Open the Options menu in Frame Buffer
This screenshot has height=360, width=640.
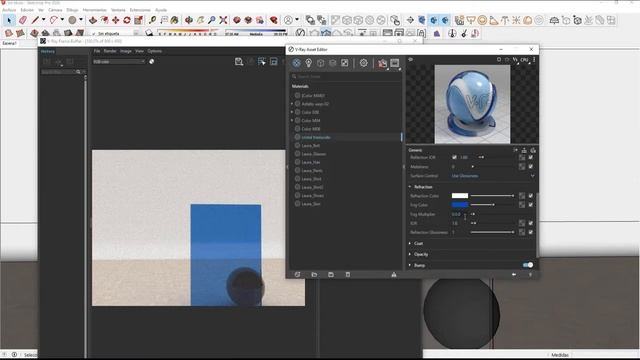155,51
